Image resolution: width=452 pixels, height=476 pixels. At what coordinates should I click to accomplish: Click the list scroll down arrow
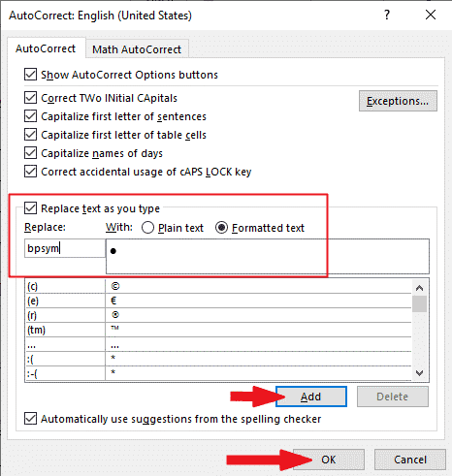[420, 373]
